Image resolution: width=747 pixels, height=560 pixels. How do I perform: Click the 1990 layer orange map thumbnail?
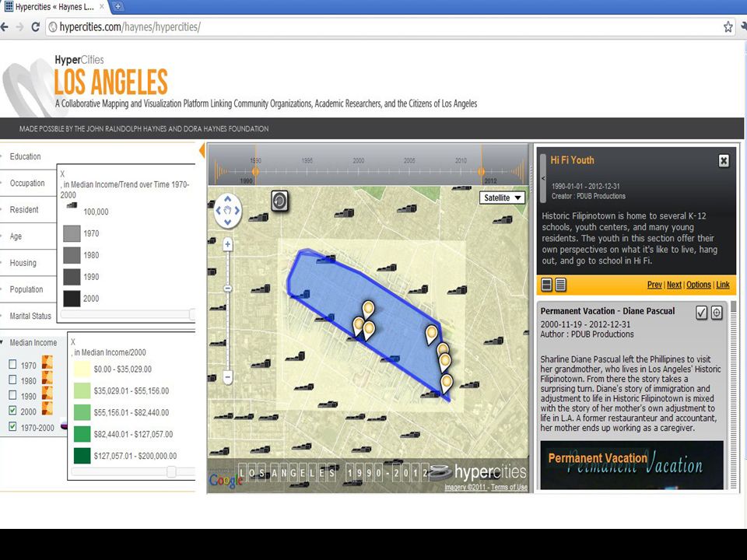pyautogui.click(x=47, y=393)
